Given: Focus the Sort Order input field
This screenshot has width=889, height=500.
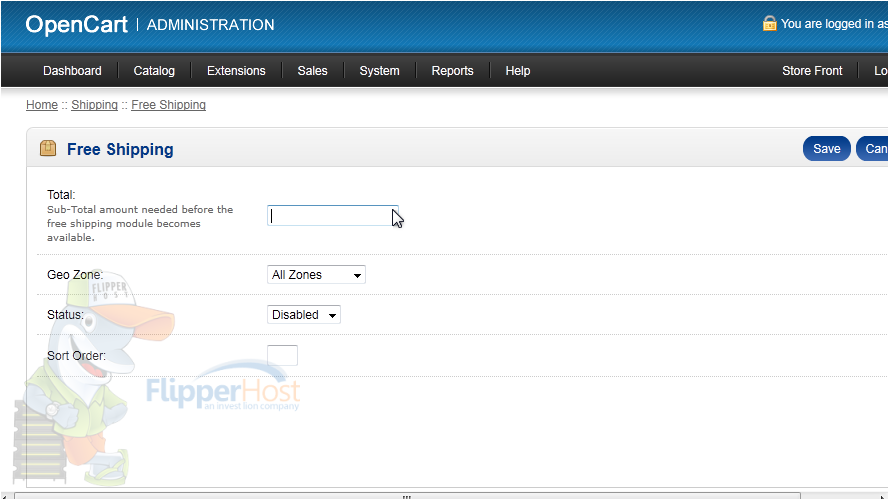Looking at the screenshot, I should pos(282,355).
